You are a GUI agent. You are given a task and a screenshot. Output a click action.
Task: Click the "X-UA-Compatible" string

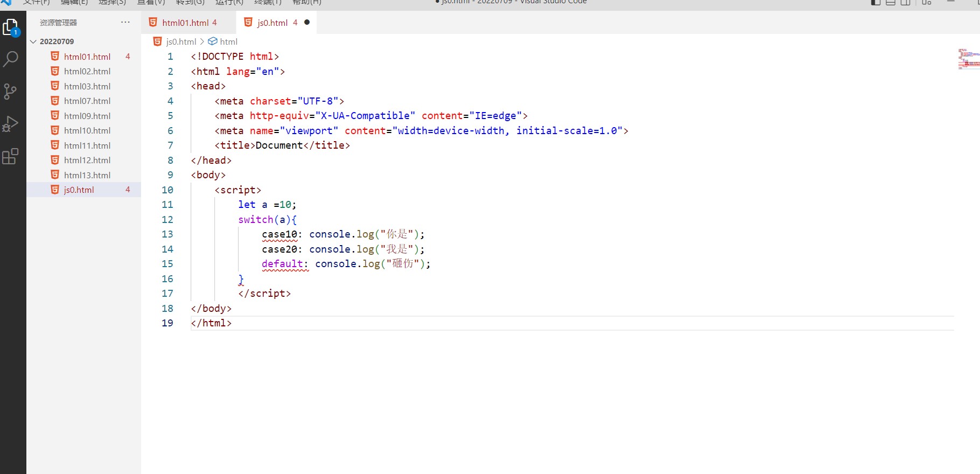(365, 116)
